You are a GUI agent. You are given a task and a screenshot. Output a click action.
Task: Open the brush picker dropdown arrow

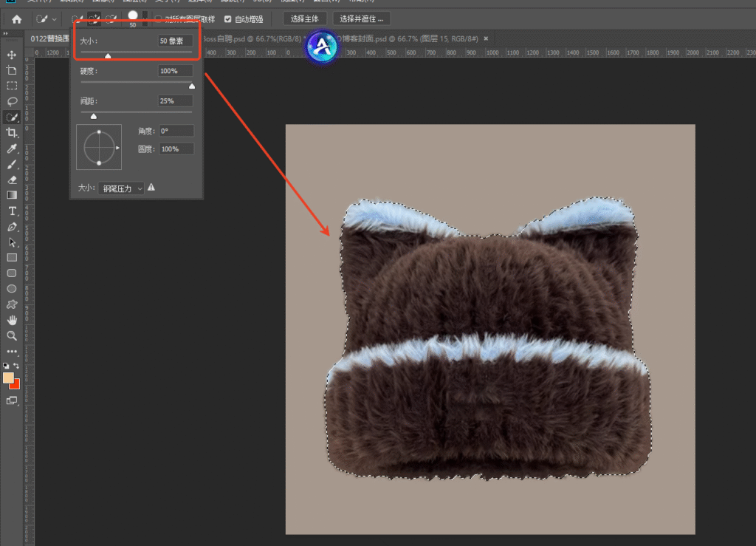click(145, 18)
